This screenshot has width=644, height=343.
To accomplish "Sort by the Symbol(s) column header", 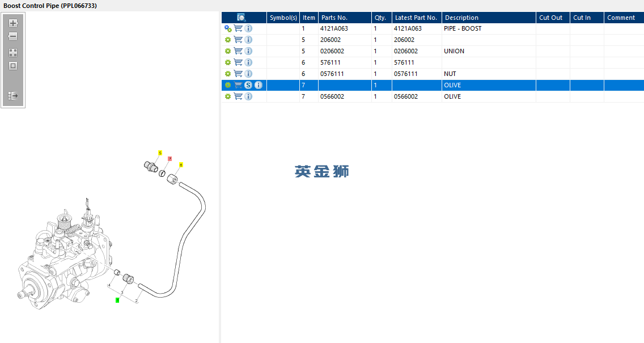I will 283,18.
